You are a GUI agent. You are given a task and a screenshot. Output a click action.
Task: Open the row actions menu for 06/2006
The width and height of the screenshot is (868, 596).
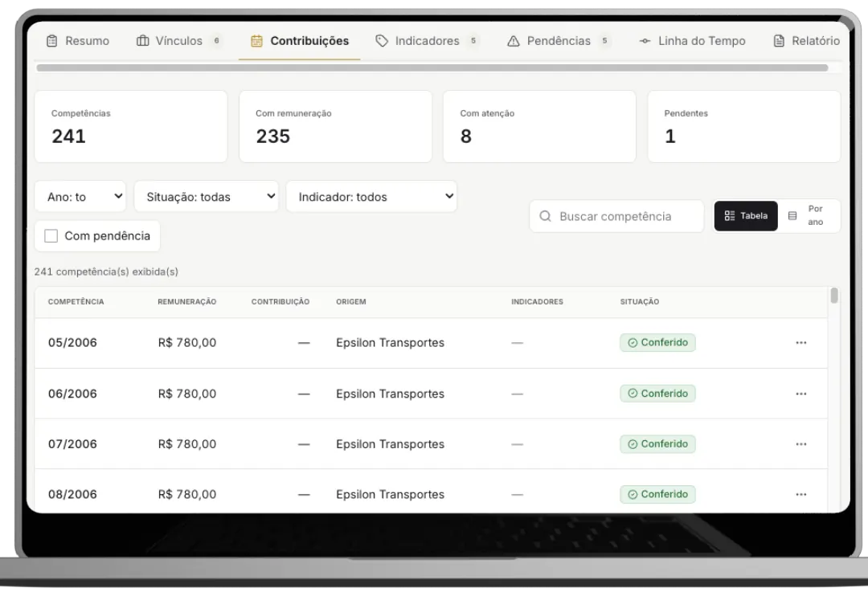click(801, 394)
